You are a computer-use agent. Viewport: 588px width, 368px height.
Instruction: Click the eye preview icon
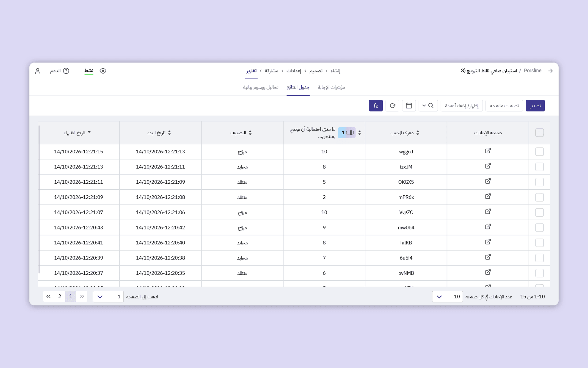(103, 71)
